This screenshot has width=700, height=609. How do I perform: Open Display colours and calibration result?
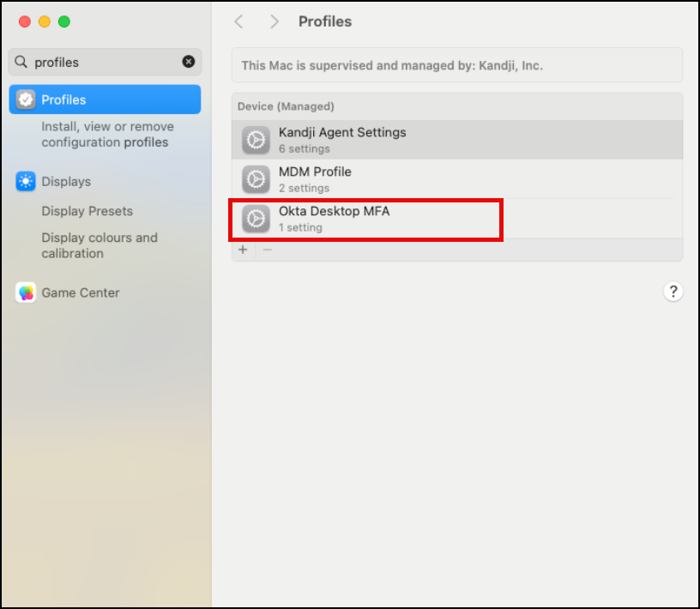(100, 245)
